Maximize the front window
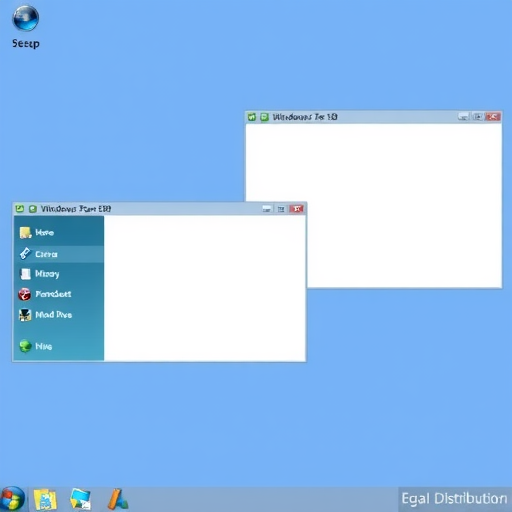 click(x=281, y=209)
